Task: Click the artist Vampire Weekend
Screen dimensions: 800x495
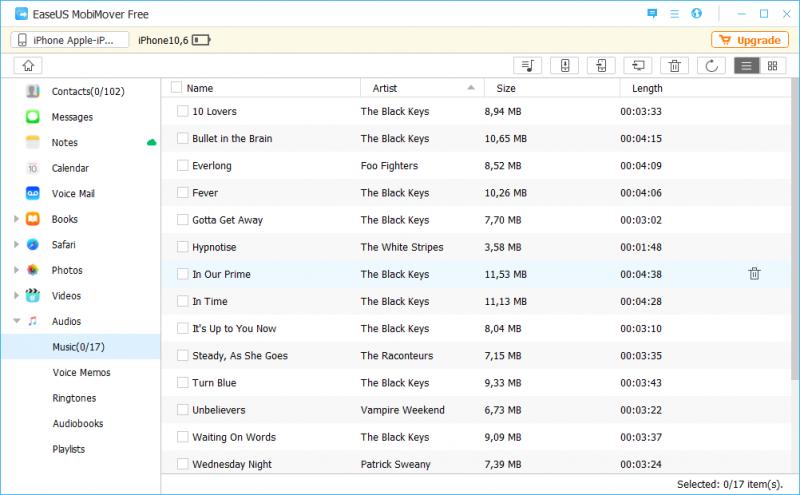Action: (402, 410)
